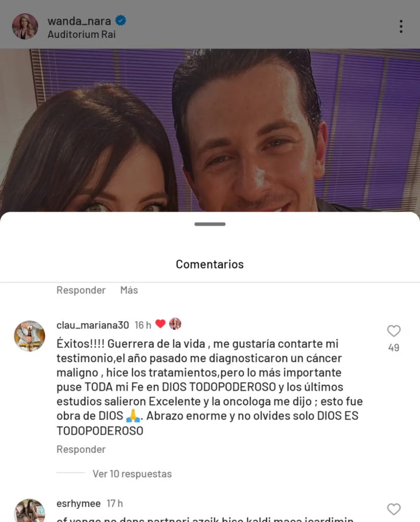The width and height of the screenshot is (420, 522).
Task: Like esrhymee's comment with the heart icon
Action: (393, 509)
